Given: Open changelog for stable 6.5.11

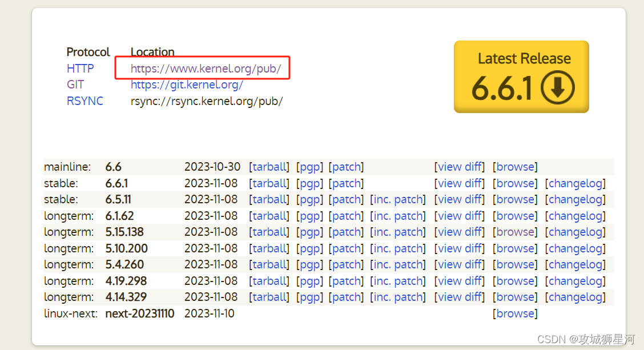Looking at the screenshot, I should [x=575, y=199].
